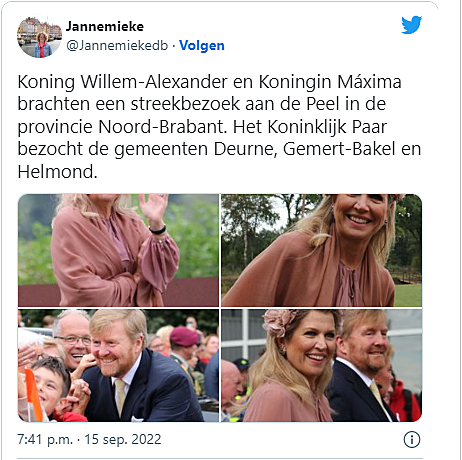Open the photo of the waving hand

coord(118,250)
